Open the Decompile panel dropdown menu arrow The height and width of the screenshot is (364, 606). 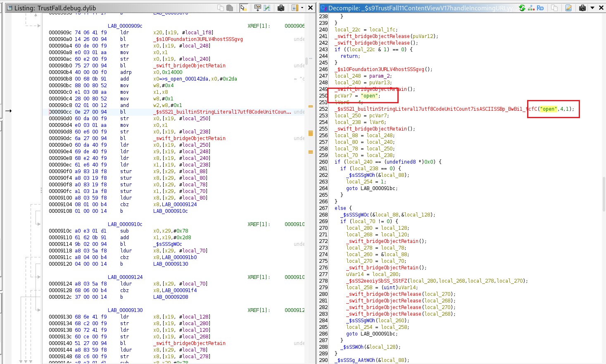click(x=592, y=8)
